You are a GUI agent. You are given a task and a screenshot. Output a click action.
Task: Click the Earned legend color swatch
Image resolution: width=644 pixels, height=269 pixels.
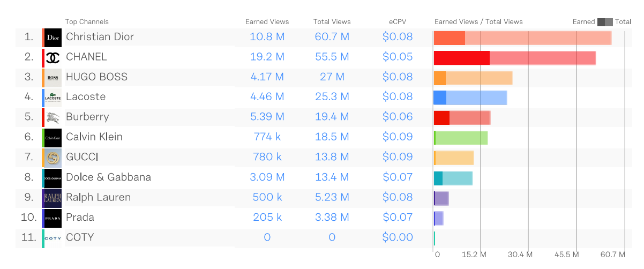[x=601, y=22]
